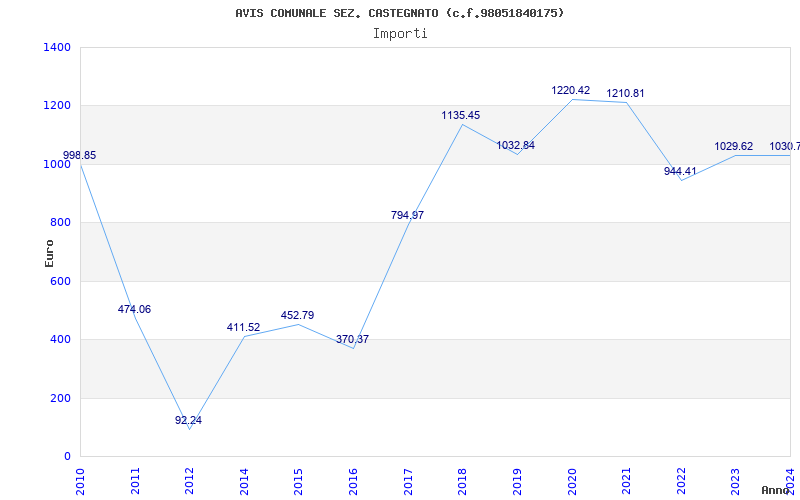Click x-axis year 2014
The image size is (800, 500).
pos(244,481)
